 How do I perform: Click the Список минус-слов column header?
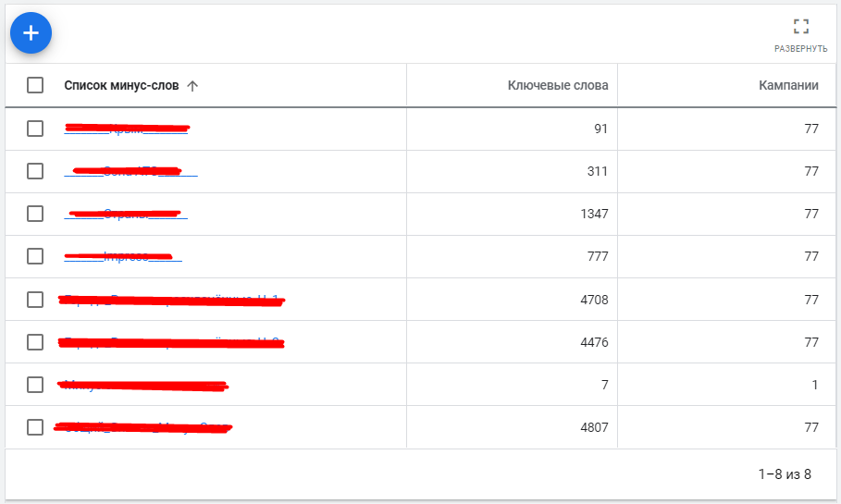[120, 86]
